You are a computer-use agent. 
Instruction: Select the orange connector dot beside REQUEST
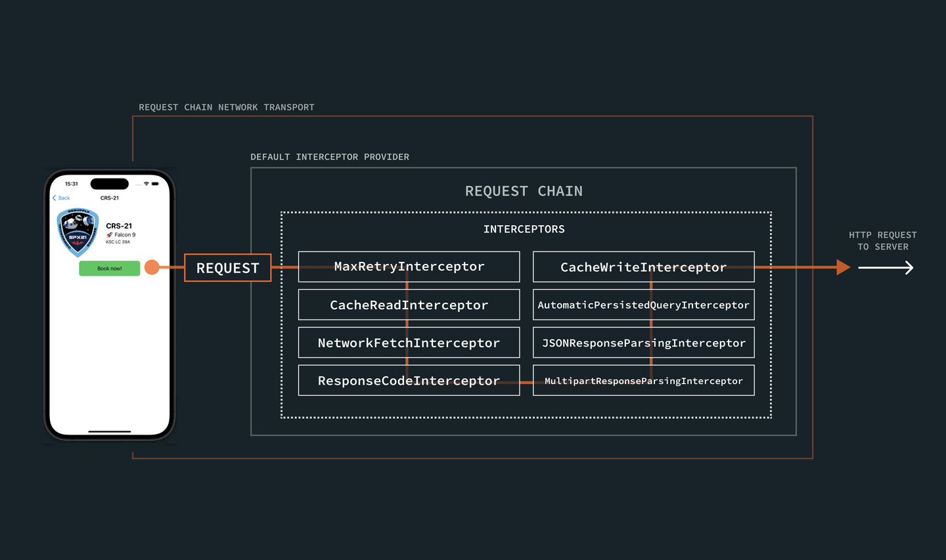click(152, 268)
